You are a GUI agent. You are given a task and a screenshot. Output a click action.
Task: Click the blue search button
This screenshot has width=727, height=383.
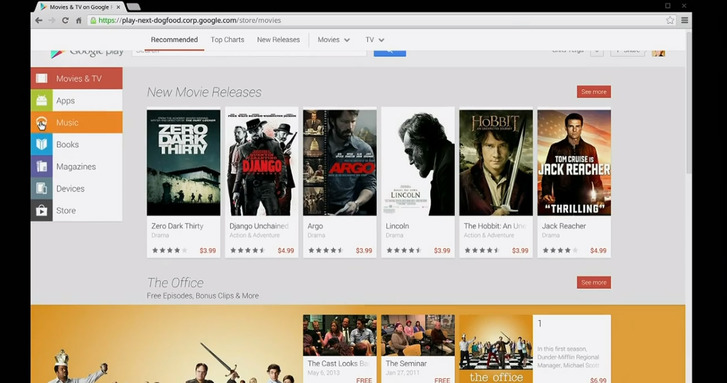click(389, 52)
